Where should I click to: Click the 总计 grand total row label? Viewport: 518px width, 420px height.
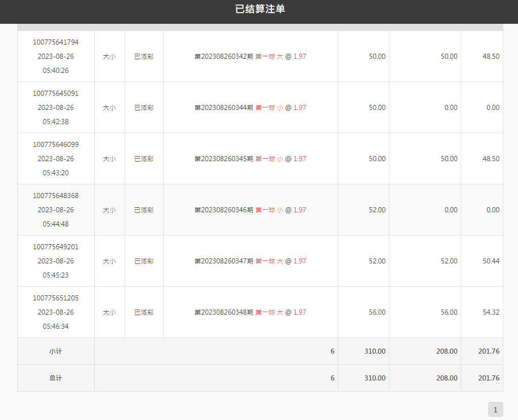(x=56, y=378)
